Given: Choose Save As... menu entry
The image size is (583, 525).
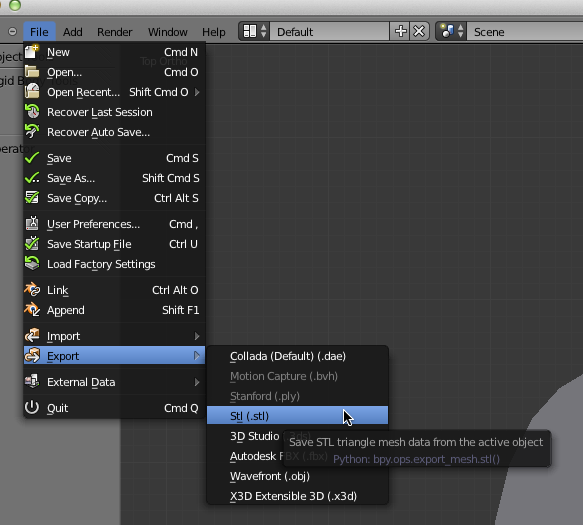Looking at the screenshot, I should point(114,178).
